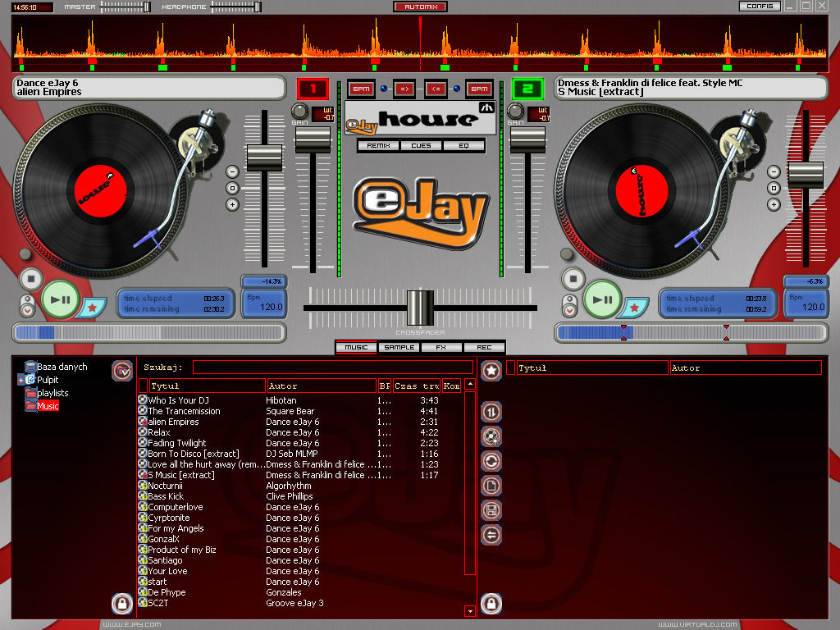
Task: Click deck 1 pitch reset circle button
Action: [x=232, y=188]
